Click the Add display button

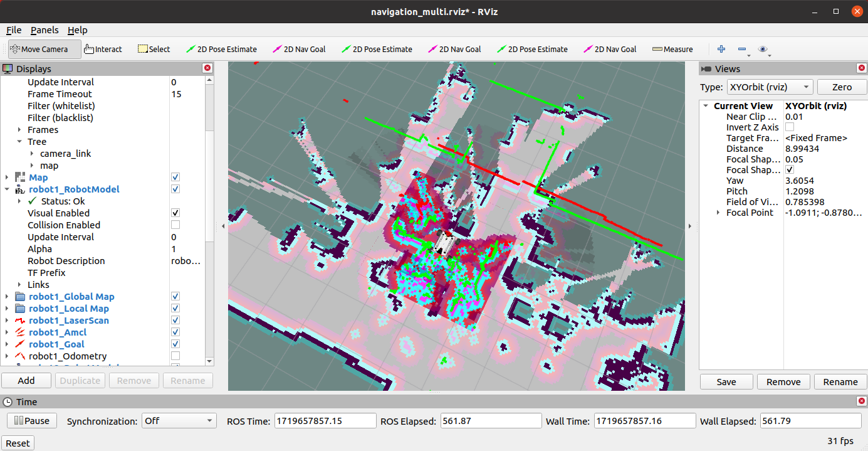pyautogui.click(x=26, y=380)
